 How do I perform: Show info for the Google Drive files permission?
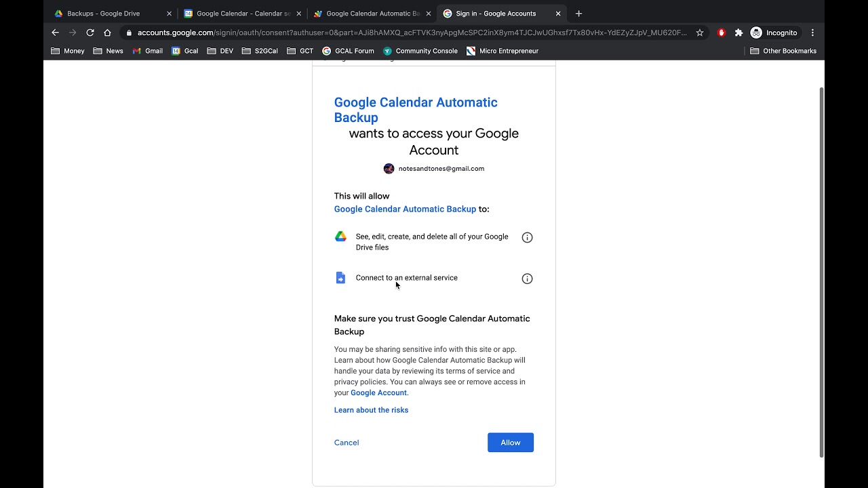[x=527, y=237]
